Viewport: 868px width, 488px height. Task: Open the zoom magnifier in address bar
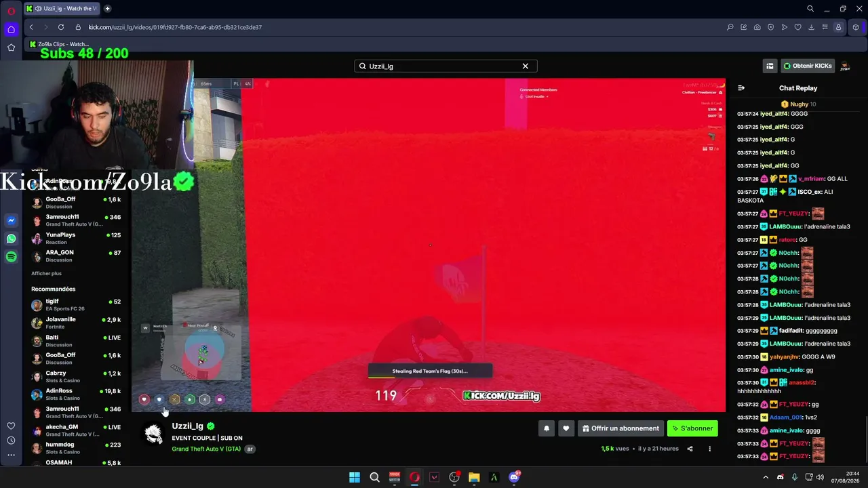[x=730, y=27]
